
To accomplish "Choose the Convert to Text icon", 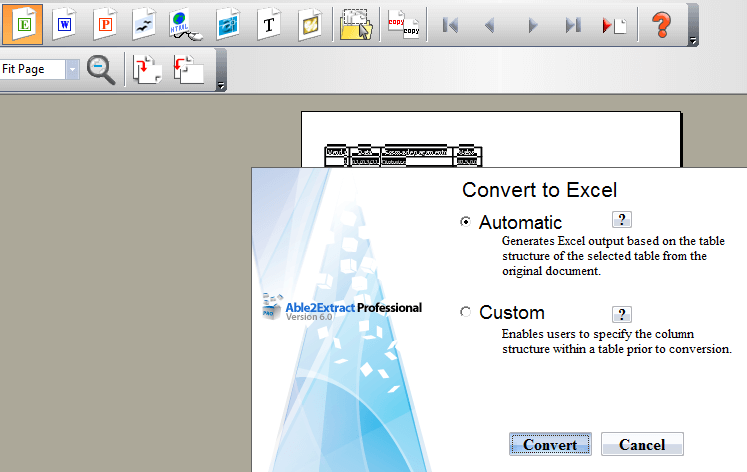I will tap(268, 24).
